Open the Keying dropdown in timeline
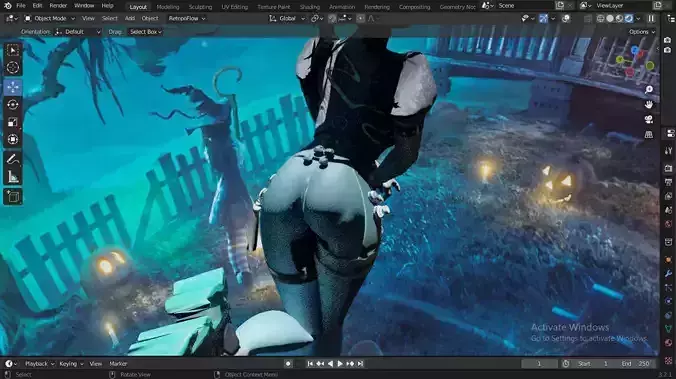Viewport: 676px width, 379px height. point(71,364)
